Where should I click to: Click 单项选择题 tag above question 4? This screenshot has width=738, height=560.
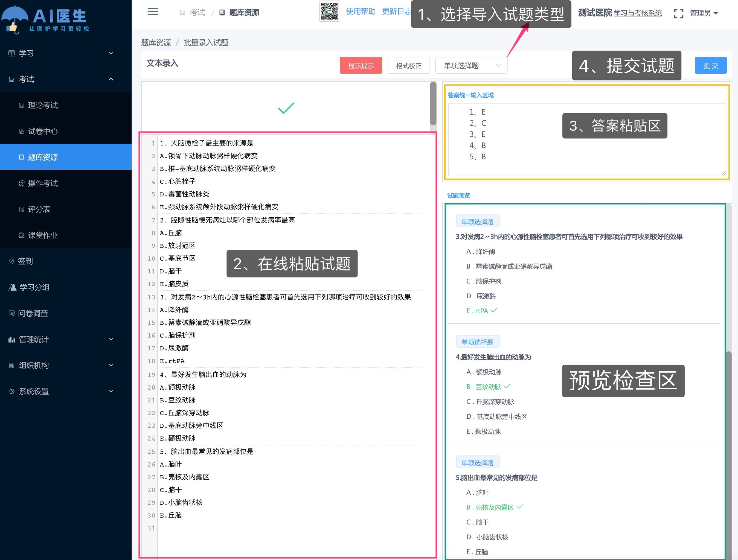pyautogui.click(x=477, y=342)
